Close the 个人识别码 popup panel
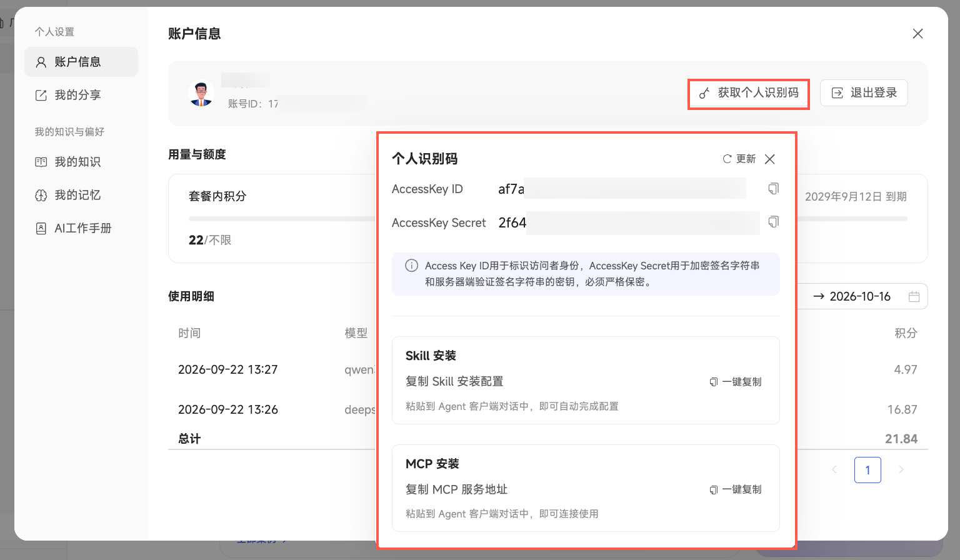This screenshot has height=560, width=960. (x=770, y=159)
